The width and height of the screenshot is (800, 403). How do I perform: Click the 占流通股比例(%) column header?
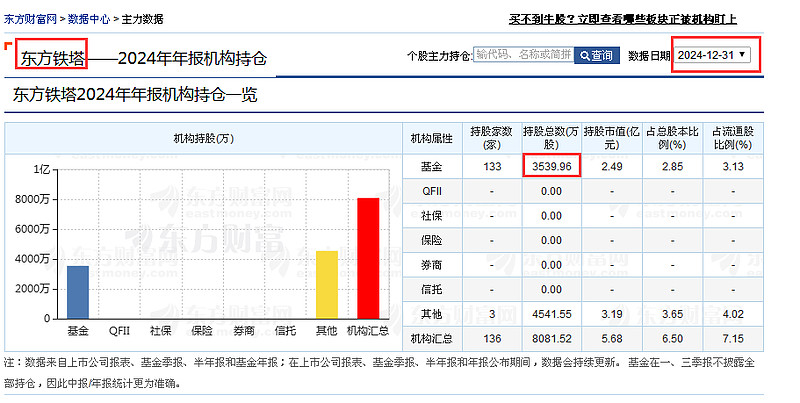coord(733,138)
